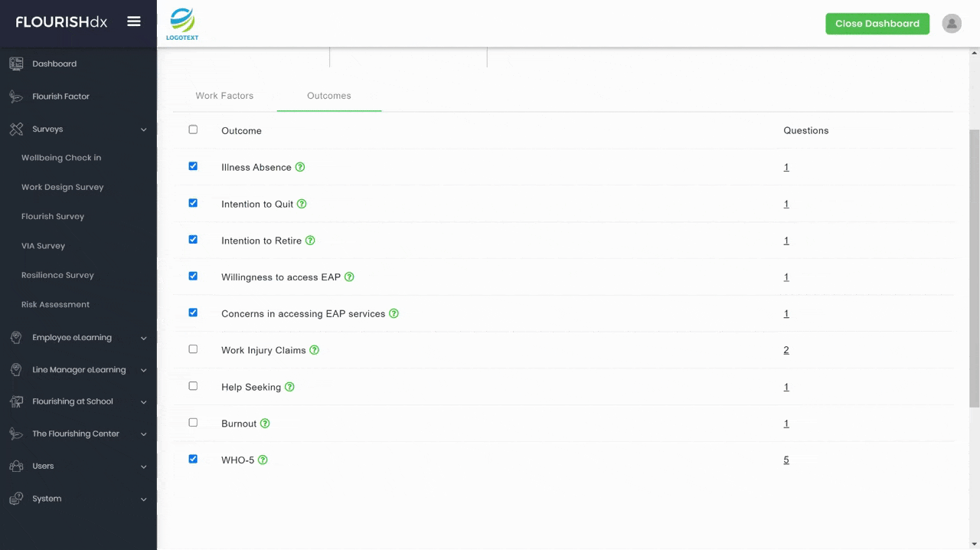Check the Help Seeking checkbox
Screen dimensions: 980x550
(193, 386)
